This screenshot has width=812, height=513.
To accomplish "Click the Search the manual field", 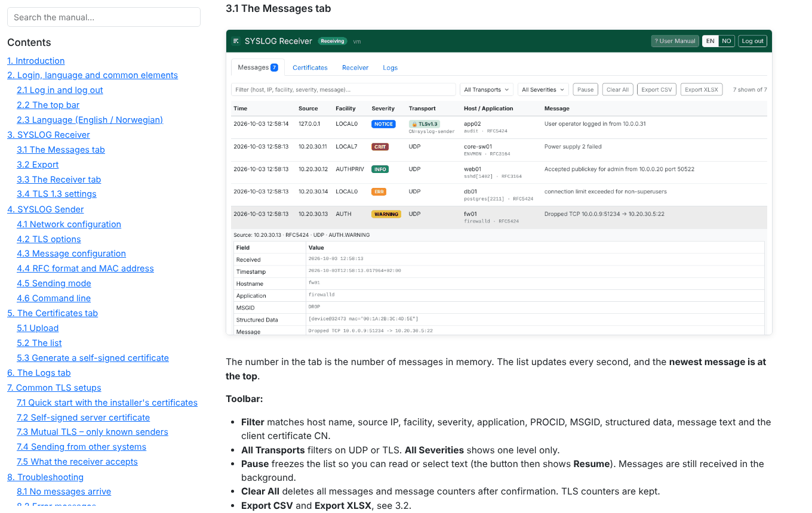I will tap(104, 17).
